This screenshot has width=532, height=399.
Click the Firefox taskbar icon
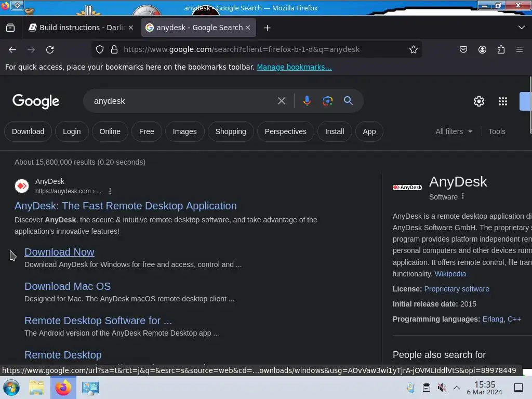(63, 388)
